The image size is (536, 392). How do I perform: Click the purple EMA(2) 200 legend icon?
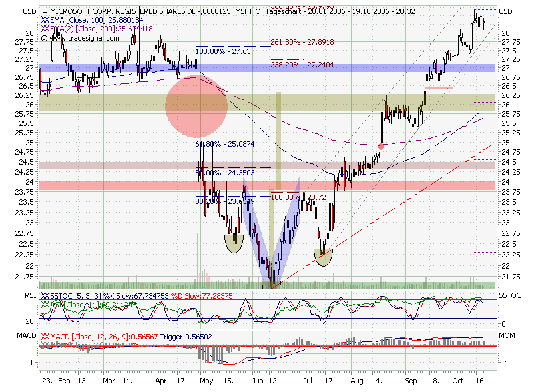click(x=45, y=29)
